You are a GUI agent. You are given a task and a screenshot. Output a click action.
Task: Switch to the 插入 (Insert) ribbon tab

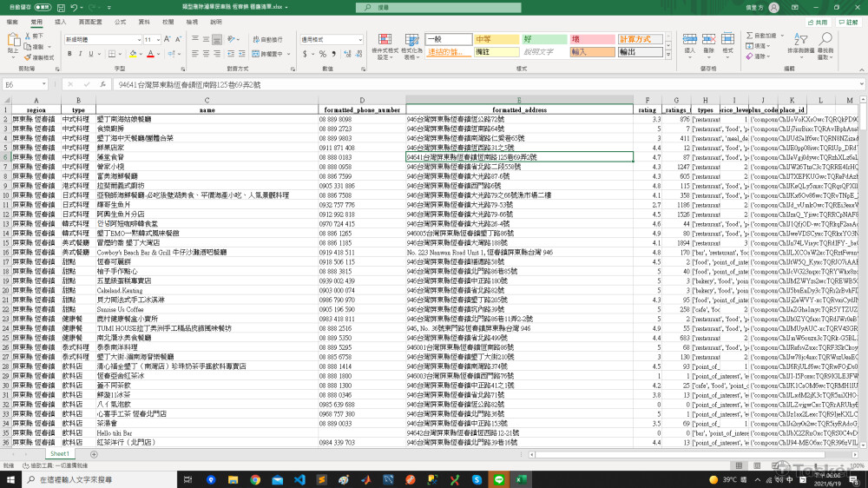point(60,21)
